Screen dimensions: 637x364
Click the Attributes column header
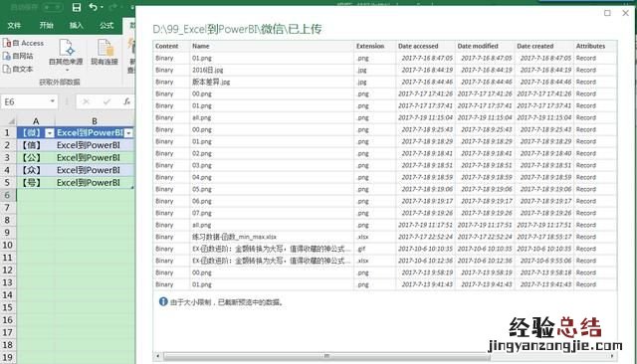tap(595, 47)
